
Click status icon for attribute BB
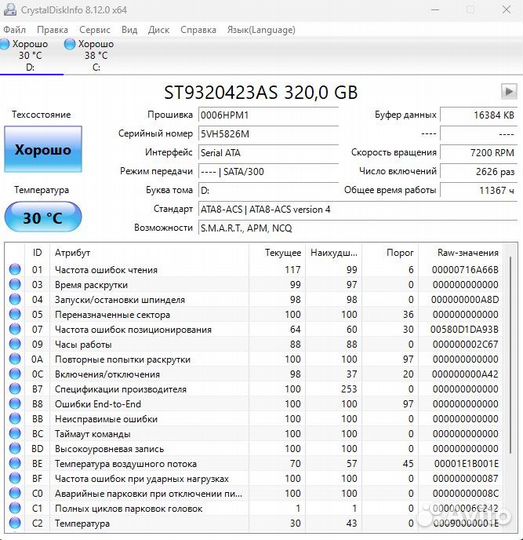click(15, 418)
